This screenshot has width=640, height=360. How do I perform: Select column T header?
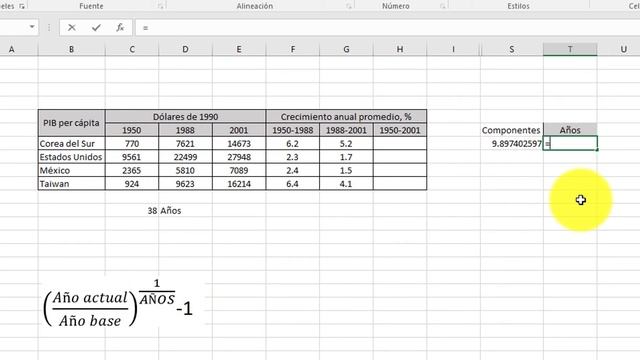click(x=570, y=49)
